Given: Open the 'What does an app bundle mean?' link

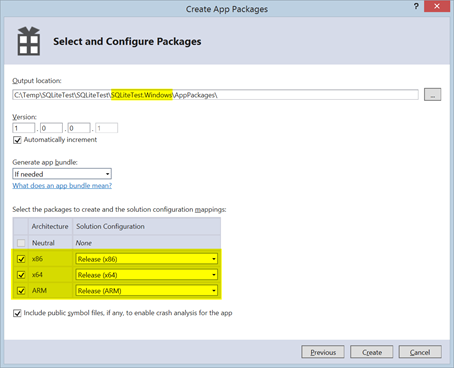Looking at the screenshot, I should point(62,186).
